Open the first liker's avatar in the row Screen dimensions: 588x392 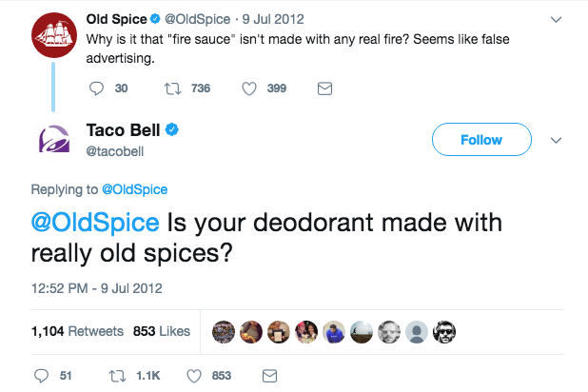pyautogui.click(x=224, y=332)
